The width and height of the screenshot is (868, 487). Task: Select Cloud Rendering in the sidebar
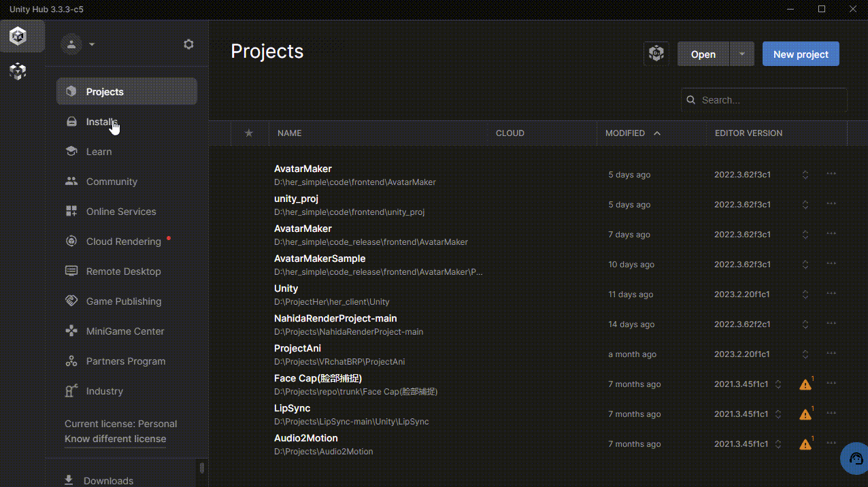123,241
